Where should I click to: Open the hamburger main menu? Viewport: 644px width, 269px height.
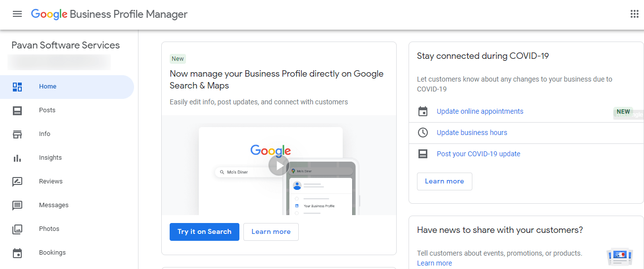[x=17, y=14]
